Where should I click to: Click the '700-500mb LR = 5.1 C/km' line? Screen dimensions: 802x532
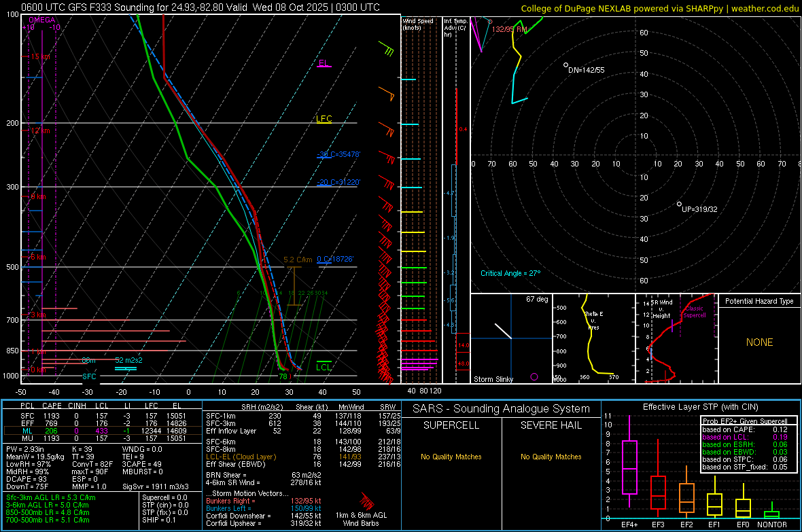point(48,520)
